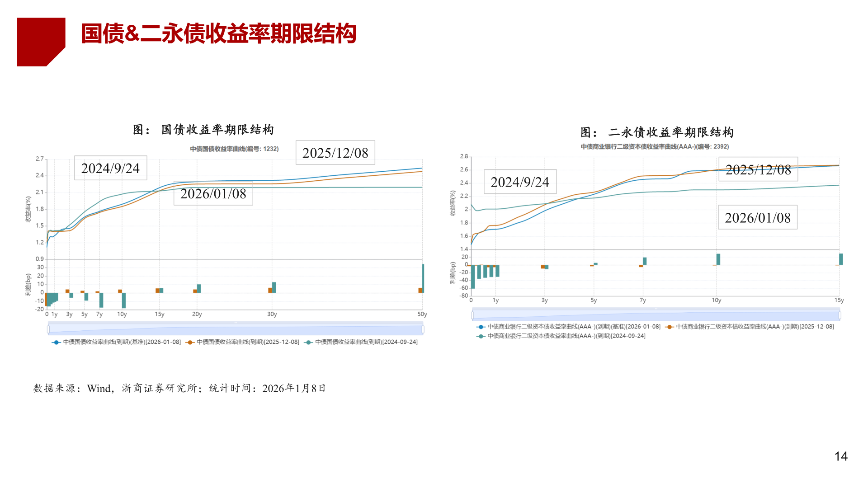Click the 3y tick on right chart axis
Screen dimensions: 868x488
click(x=544, y=300)
